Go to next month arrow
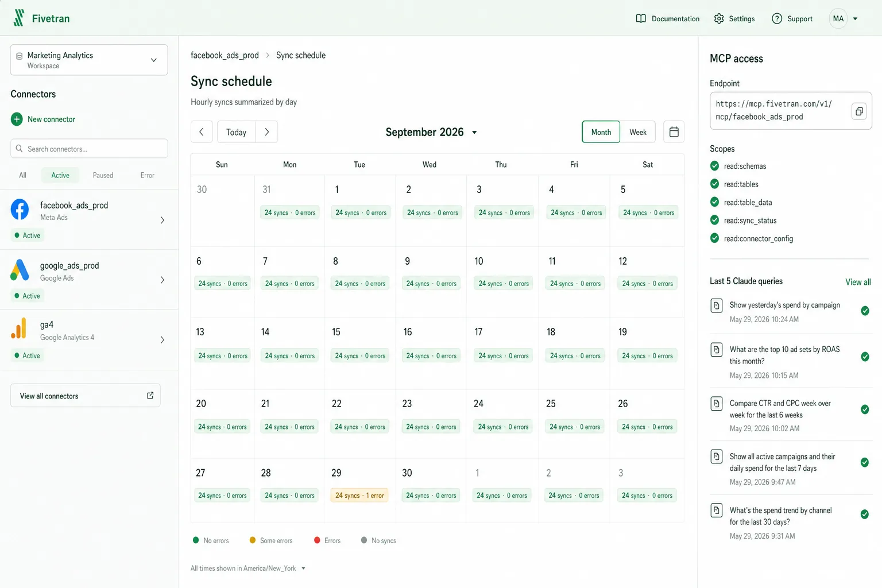Screen dimensions: 882x588 267,132
